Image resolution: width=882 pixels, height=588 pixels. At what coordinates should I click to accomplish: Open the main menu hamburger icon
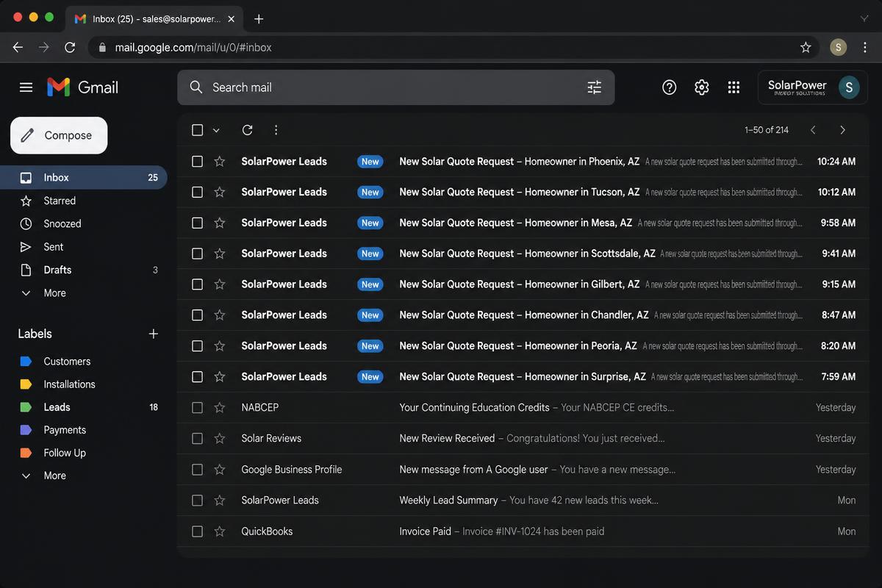click(26, 87)
